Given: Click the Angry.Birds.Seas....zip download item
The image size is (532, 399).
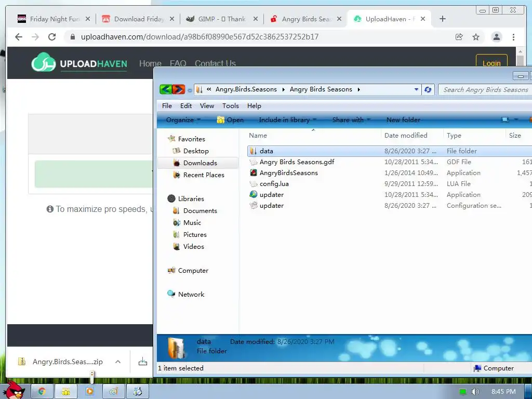Looking at the screenshot, I should coord(61,362).
